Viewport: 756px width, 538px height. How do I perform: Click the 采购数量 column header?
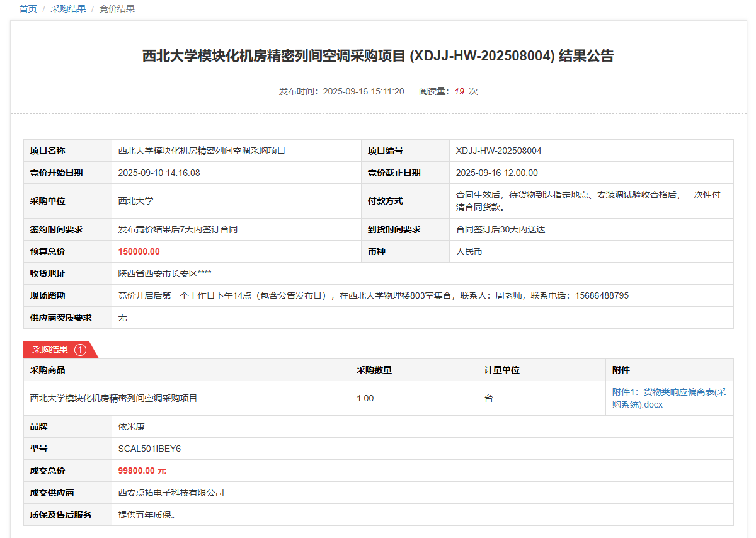pos(374,370)
